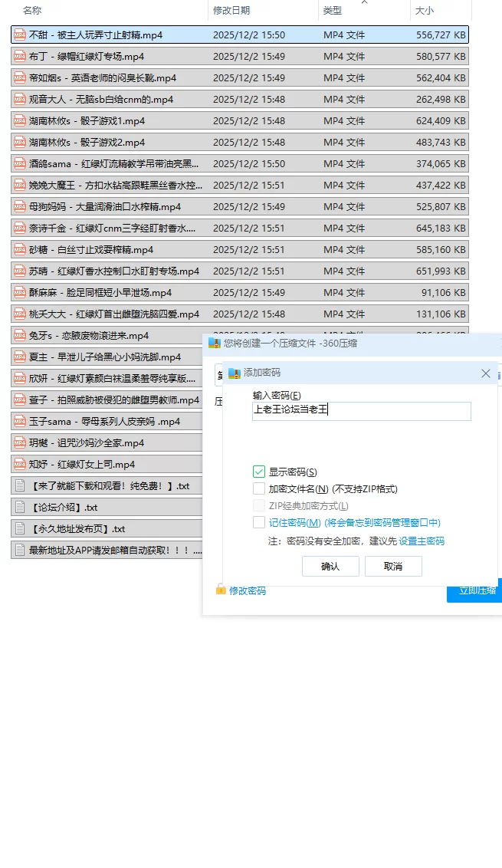Enable the 加密文件名 checkbox
Viewport: 502px width, 868px height.
[259, 488]
